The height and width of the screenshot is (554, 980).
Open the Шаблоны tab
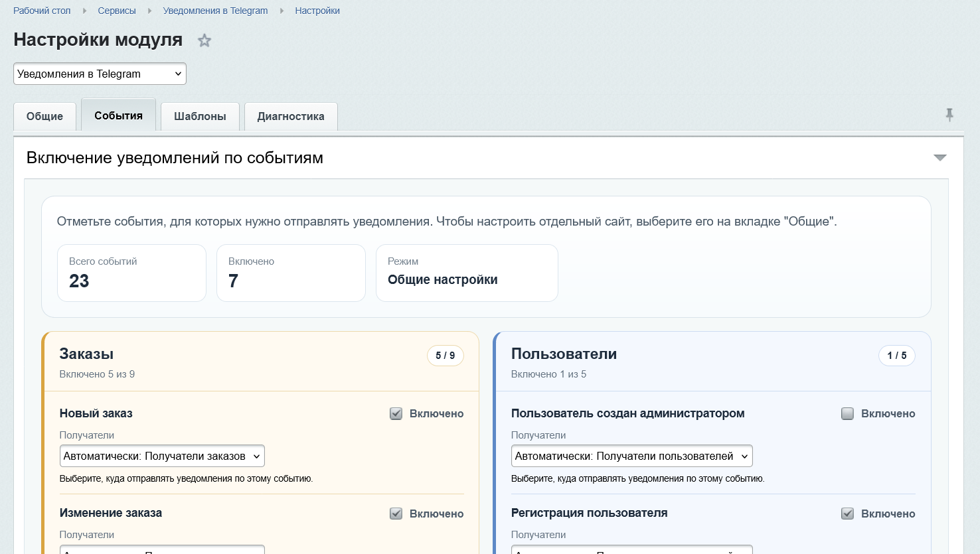200,116
